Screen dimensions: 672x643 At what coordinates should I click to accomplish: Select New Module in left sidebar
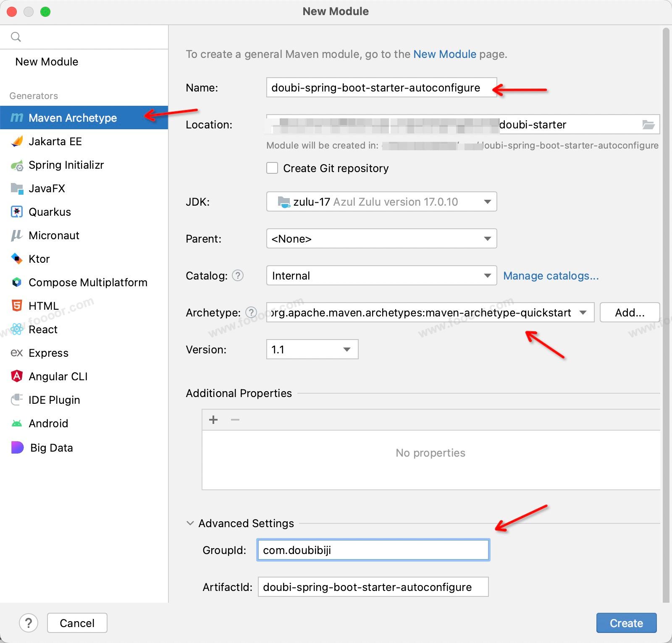click(x=47, y=62)
